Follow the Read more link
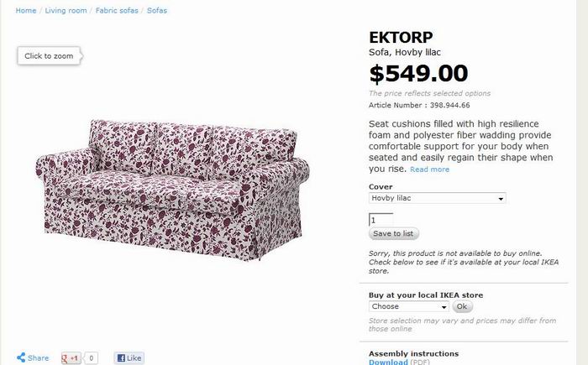The width and height of the screenshot is (588, 365). point(429,169)
